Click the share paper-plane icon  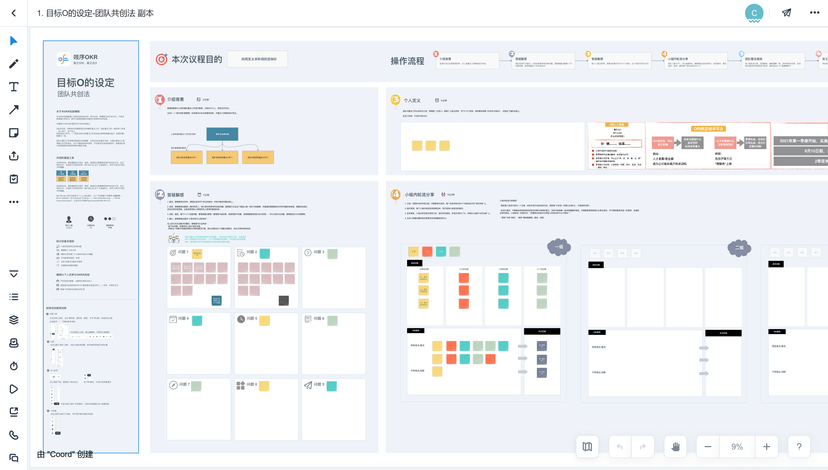click(787, 13)
